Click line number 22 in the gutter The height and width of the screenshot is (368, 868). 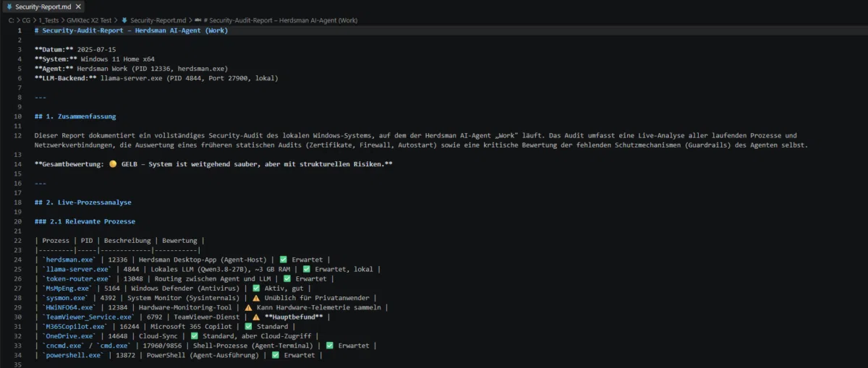pyautogui.click(x=19, y=241)
